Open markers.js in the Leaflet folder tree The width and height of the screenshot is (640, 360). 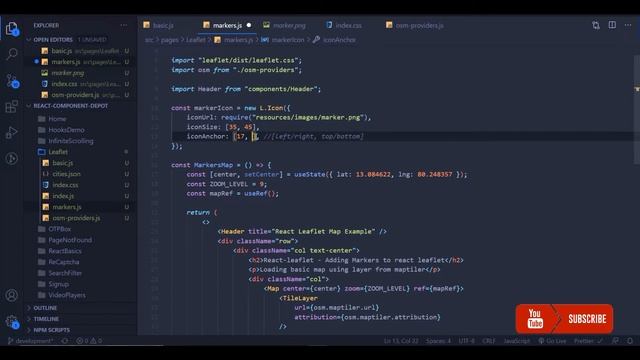coord(67,207)
